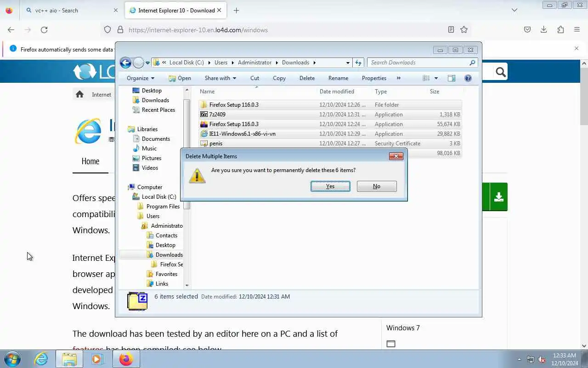Click Administrator in address breadcrumb

click(255, 63)
